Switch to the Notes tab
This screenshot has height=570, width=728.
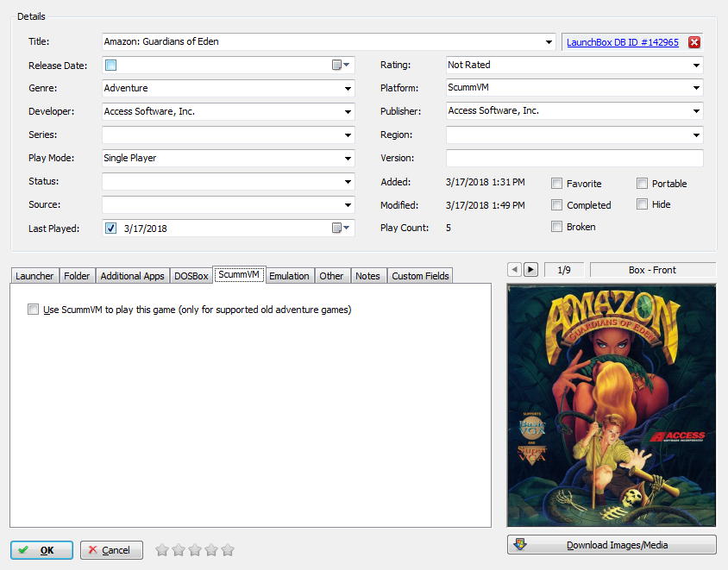(367, 276)
